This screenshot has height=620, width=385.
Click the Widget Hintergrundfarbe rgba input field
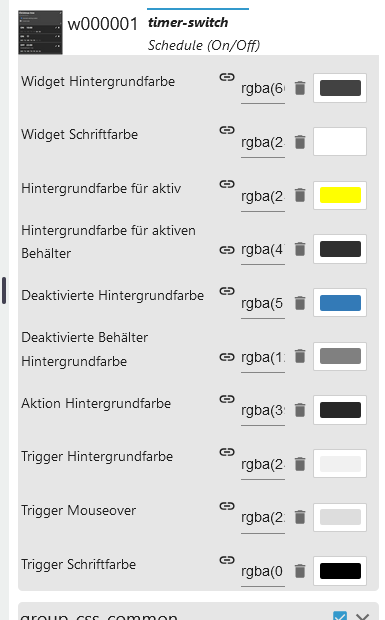pyautogui.click(x=263, y=89)
